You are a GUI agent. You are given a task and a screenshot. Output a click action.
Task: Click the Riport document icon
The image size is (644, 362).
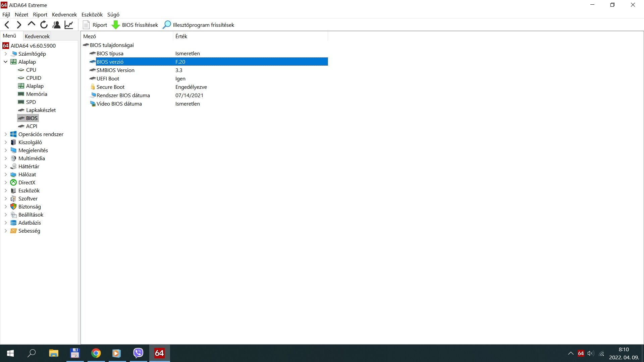[86, 25]
